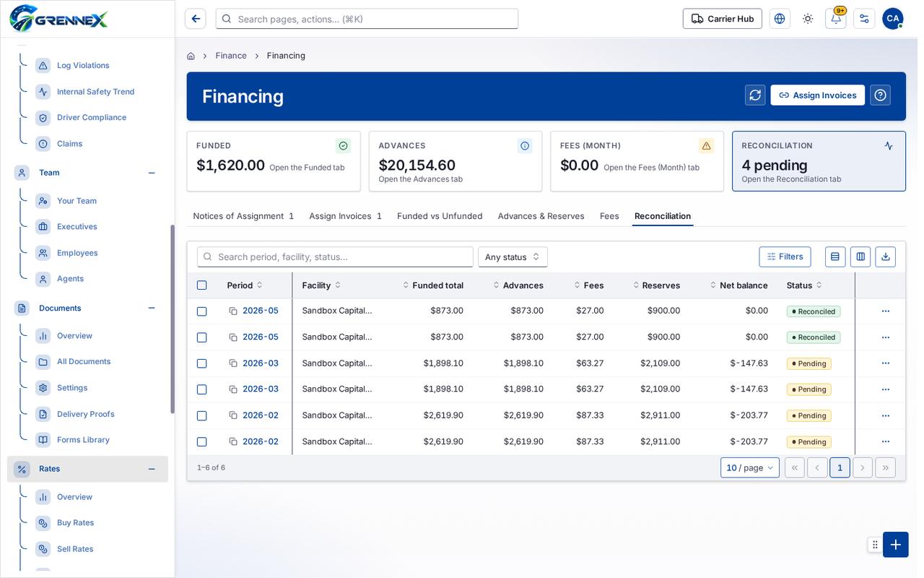924x578 pixels.
Task: Open the Reconciliation 4 pending card
Action: tap(819, 161)
